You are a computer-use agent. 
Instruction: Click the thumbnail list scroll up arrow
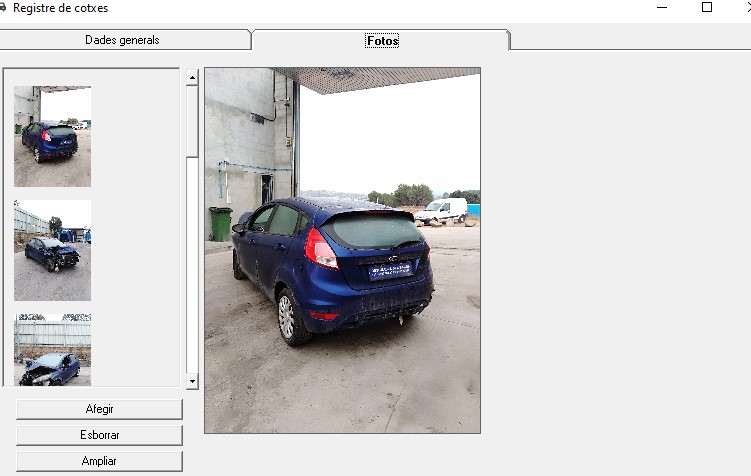point(192,77)
